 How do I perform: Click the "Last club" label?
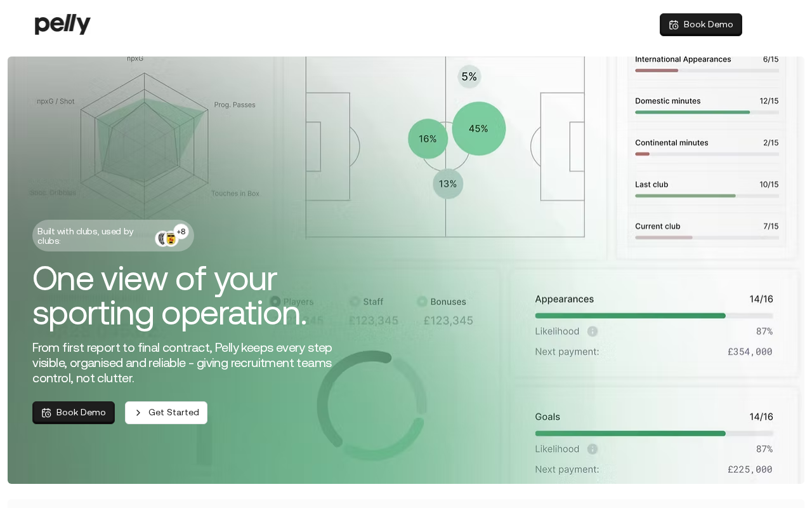(652, 185)
